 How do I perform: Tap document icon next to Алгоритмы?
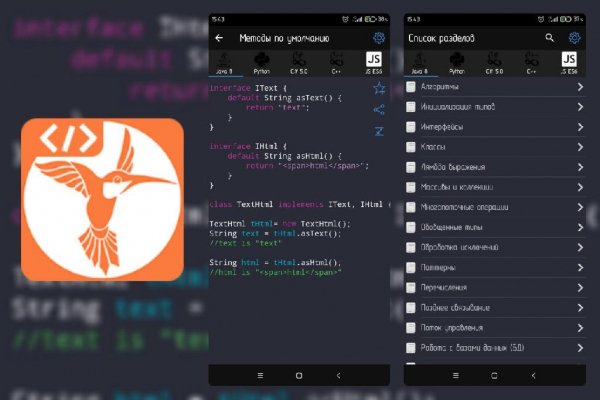(x=411, y=87)
